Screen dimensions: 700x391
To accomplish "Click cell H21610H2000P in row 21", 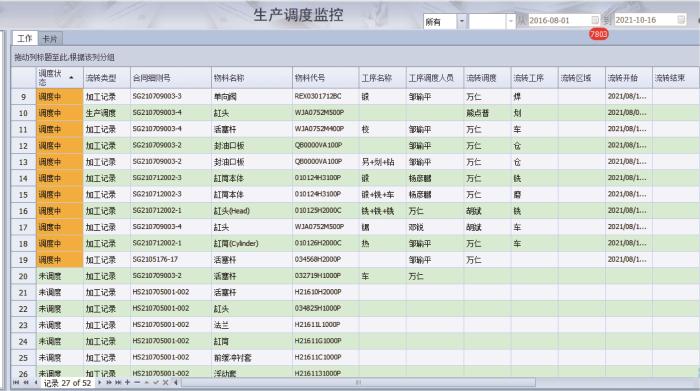I will click(x=325, y=292).
